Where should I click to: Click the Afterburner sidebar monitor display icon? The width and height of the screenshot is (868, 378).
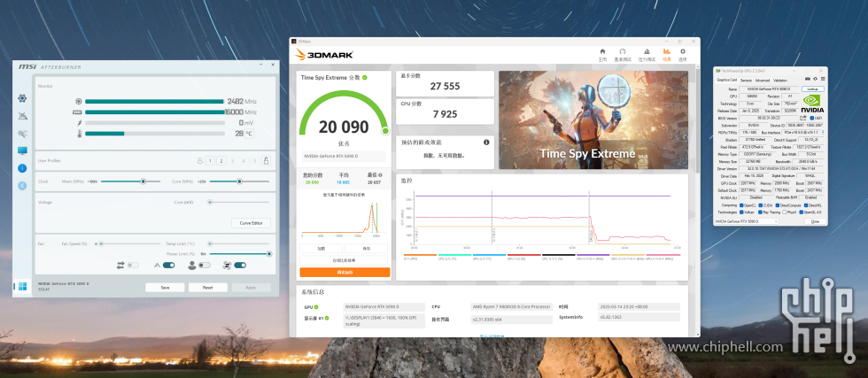pyautogui.click(x=22, y=150)
